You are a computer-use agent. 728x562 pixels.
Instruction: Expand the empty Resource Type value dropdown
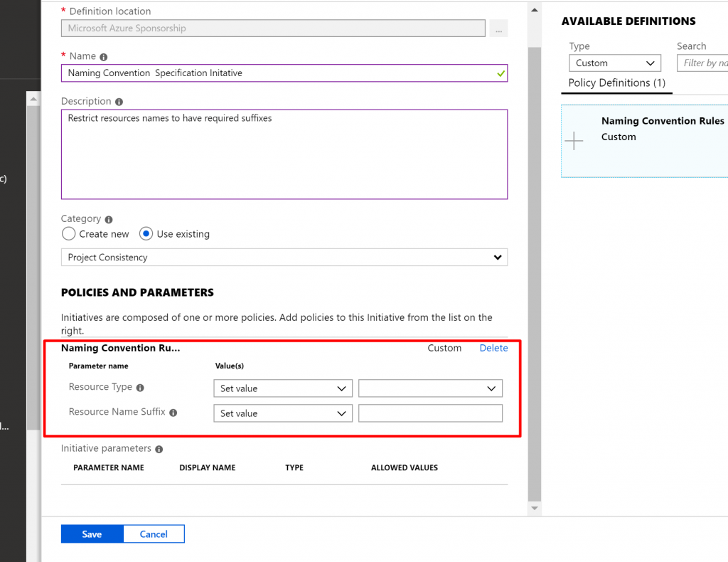click(x=430, y=388)
